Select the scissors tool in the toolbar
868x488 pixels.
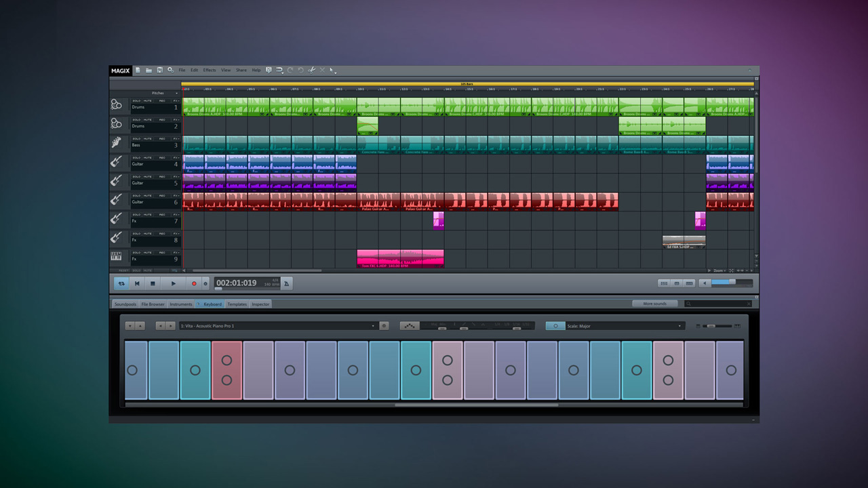(x=311, y=70)
